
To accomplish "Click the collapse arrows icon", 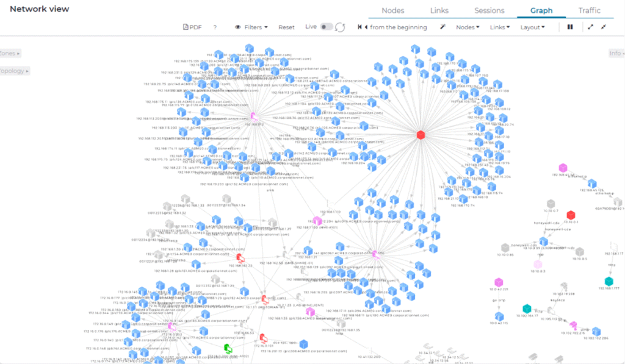I will pos(604,27).
